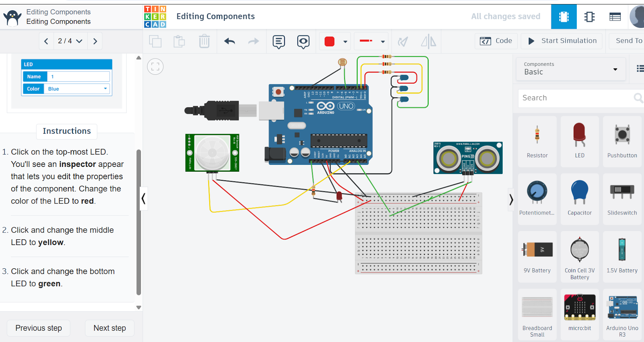Click the Send To button
Image resolution: width=644 pixels, height=342 pixels.
(x=627, y=41)
